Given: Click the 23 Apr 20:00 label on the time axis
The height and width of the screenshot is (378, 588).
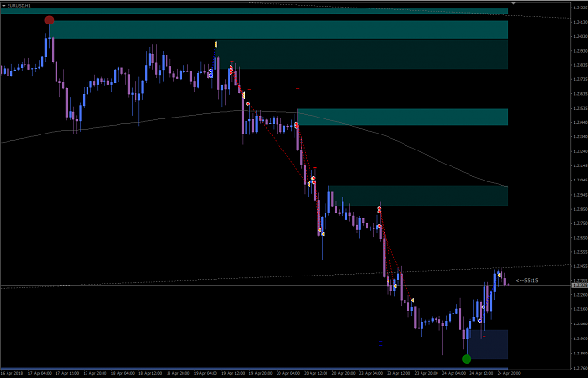Looking at the screenshot, I should 426,373.
